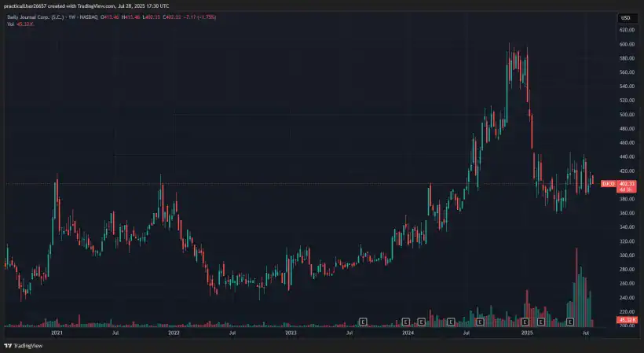
Task: Click the leftmost earnings E marker
Action: (363, 322)
